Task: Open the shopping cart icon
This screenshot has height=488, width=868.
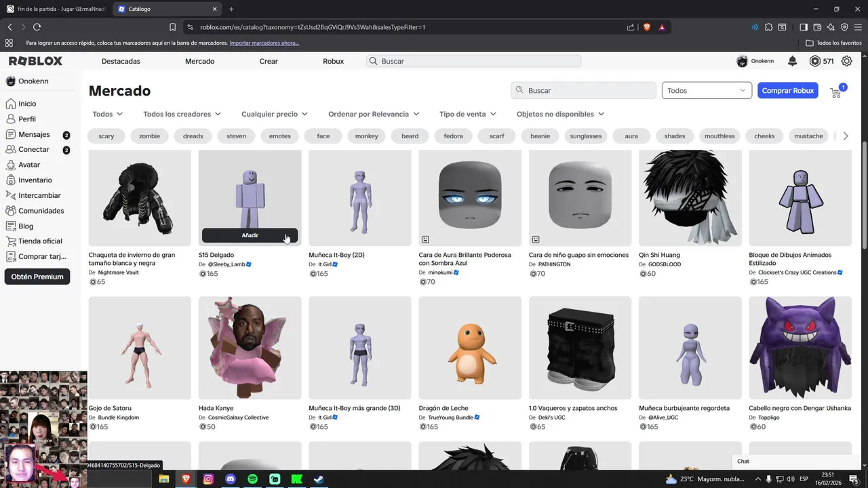Action: tap(836, 92)
